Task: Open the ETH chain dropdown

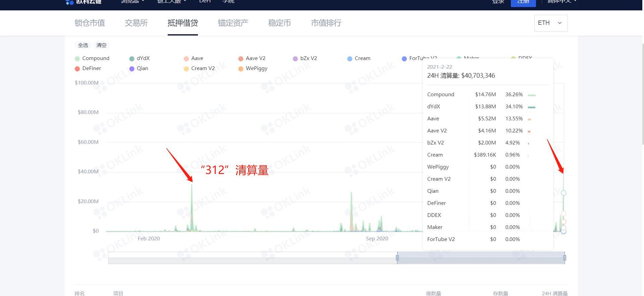Action: click(550, 23)
